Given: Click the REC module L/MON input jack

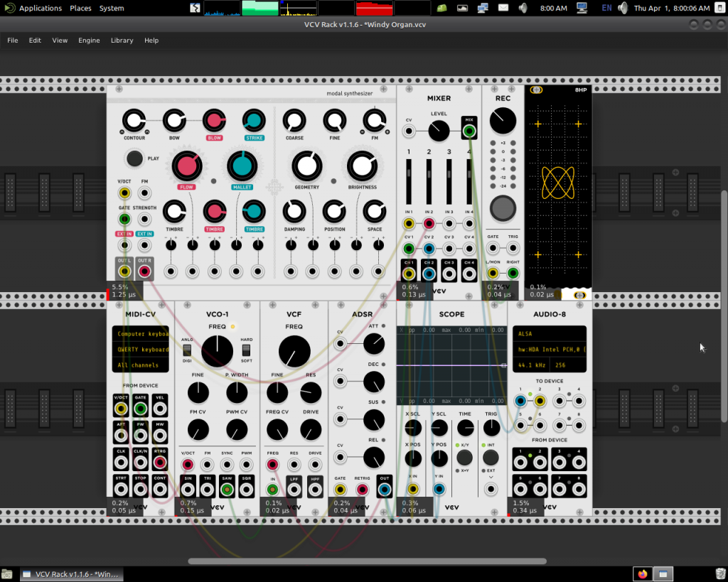Looking at the screenshot, I should point(493,274).
